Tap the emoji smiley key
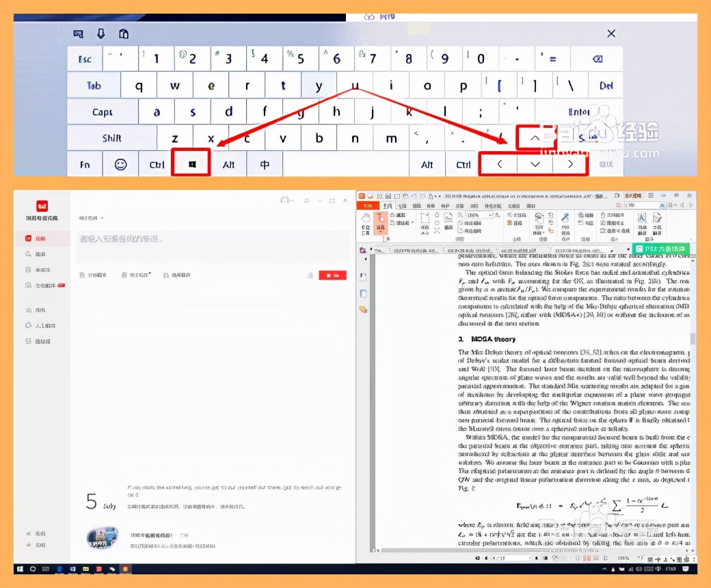This screenshot has height=588, width=711. [120, 164]
